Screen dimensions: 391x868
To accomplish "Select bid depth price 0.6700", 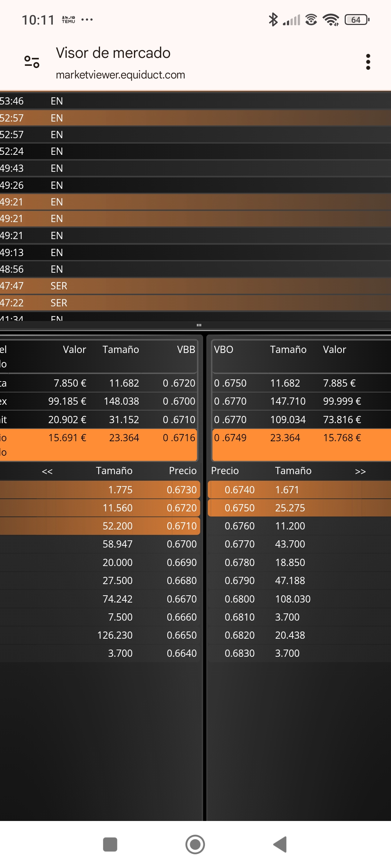I will [182, 544].
